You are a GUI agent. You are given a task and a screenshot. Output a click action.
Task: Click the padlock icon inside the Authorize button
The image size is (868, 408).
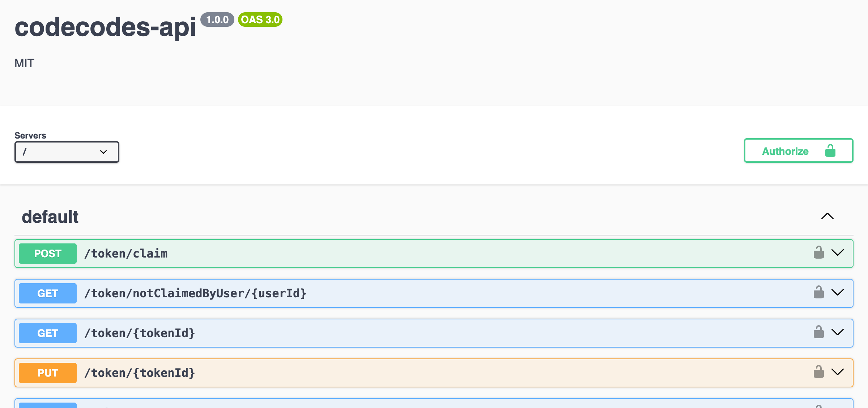(x=830, y=151)
